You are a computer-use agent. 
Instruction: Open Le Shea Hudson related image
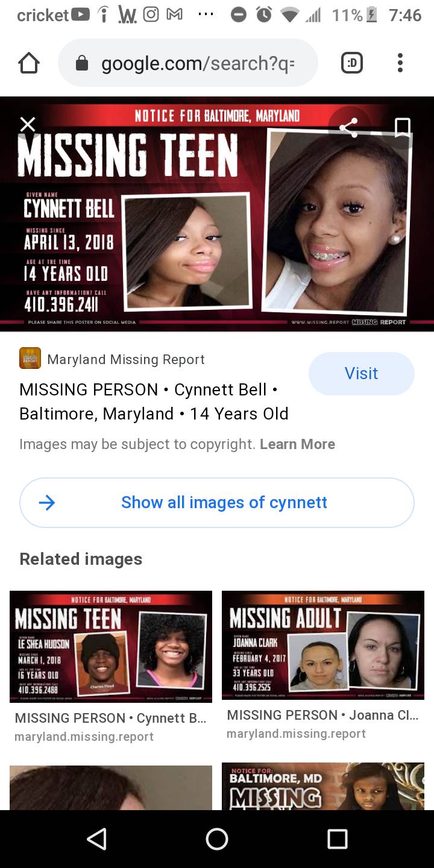point(111,646)
